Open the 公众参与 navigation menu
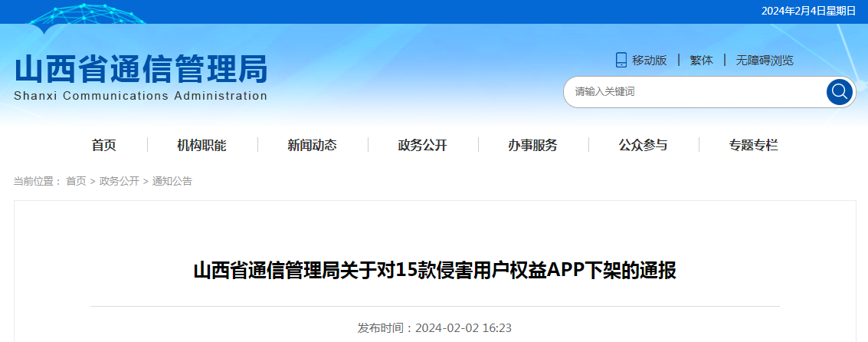This screenshot has height=342, width=868. point(644,145)
